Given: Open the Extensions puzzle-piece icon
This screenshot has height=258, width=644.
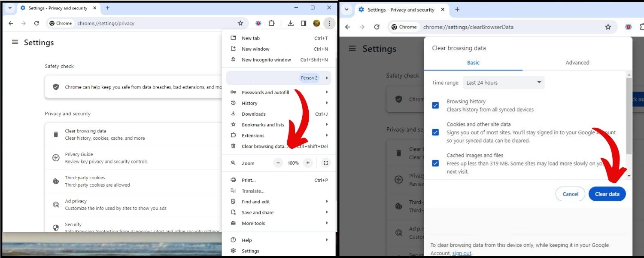Looking at the screenshot, I should pyautogui.click(x=272, y=23).
